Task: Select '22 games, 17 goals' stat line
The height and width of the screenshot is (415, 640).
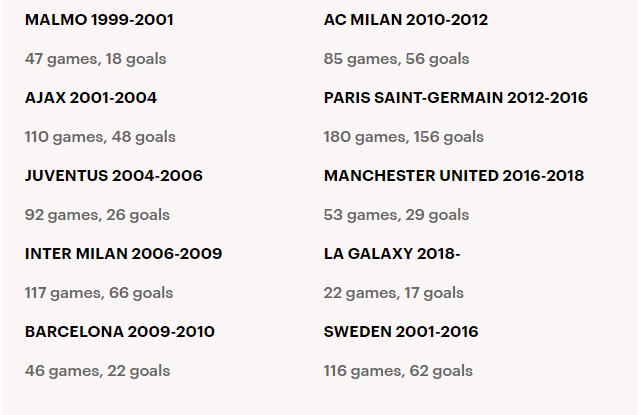Action: [393, 293]
